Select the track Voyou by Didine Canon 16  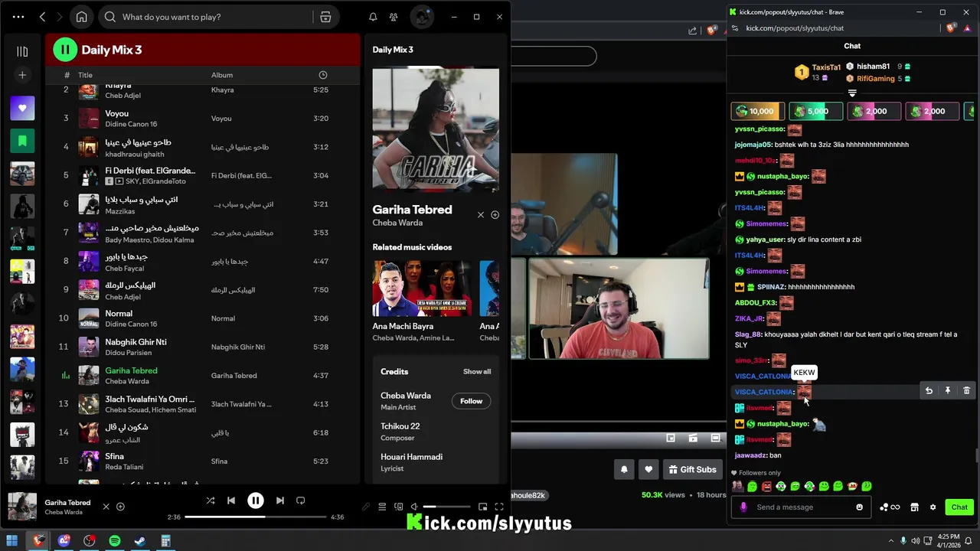pos(202,119)
